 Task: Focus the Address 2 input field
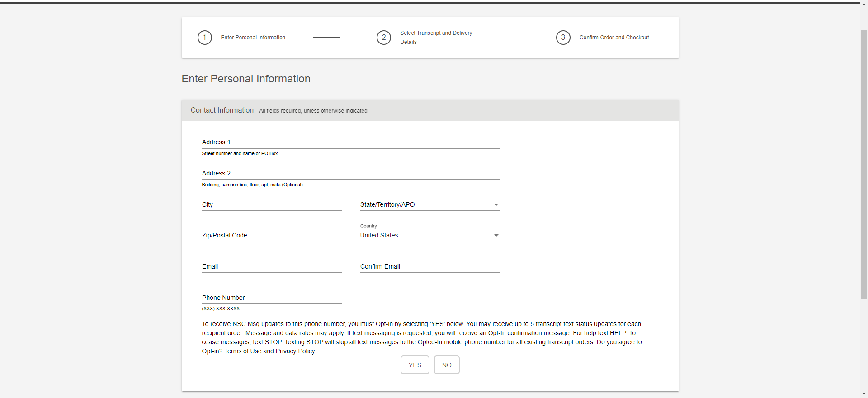pyautogui.click(x=351, y=174)
